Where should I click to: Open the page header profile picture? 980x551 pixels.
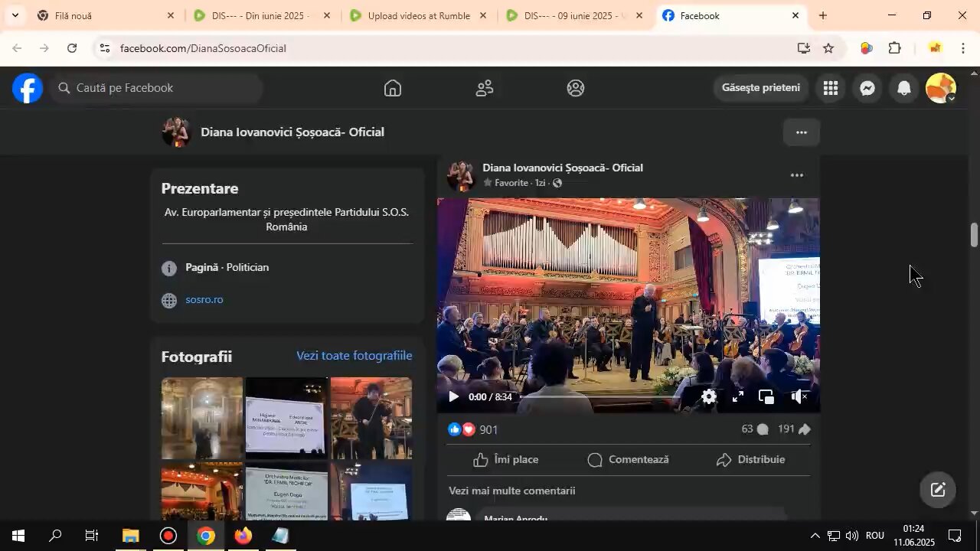click(x=176, y=132)
